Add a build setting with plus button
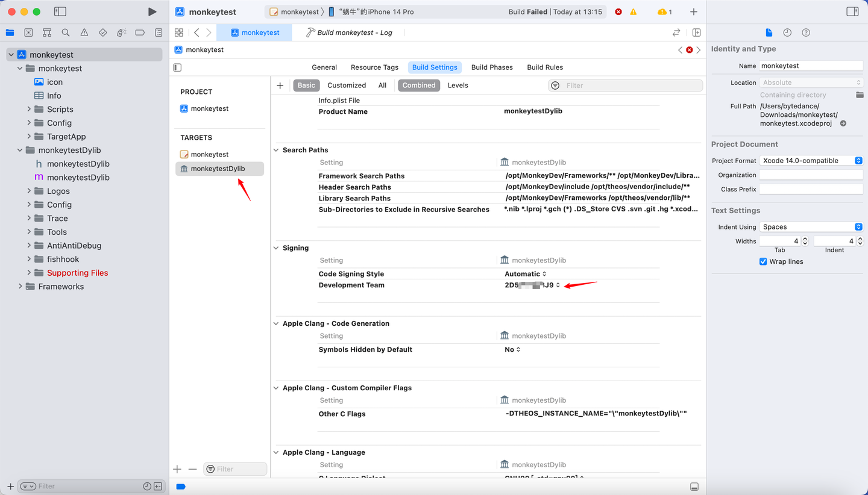 click(280, 85)
